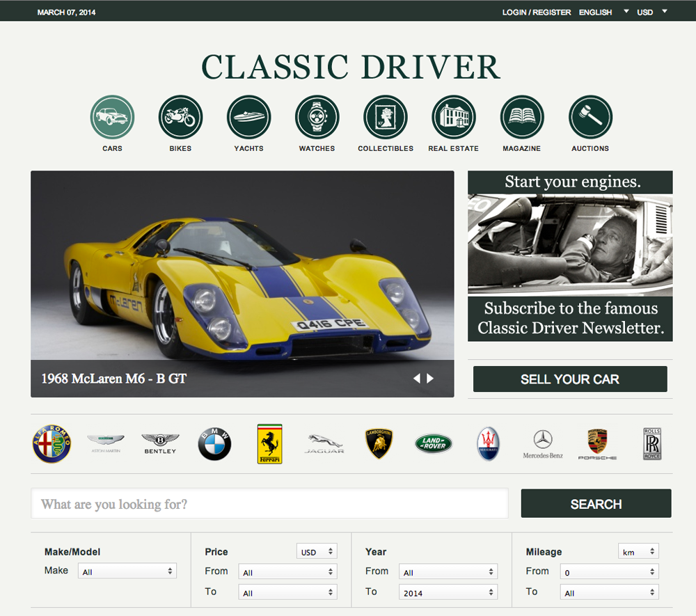696x616 pixels.
Task: Focus the 'What are you looking for?' search field
Action: coord(269,504)
